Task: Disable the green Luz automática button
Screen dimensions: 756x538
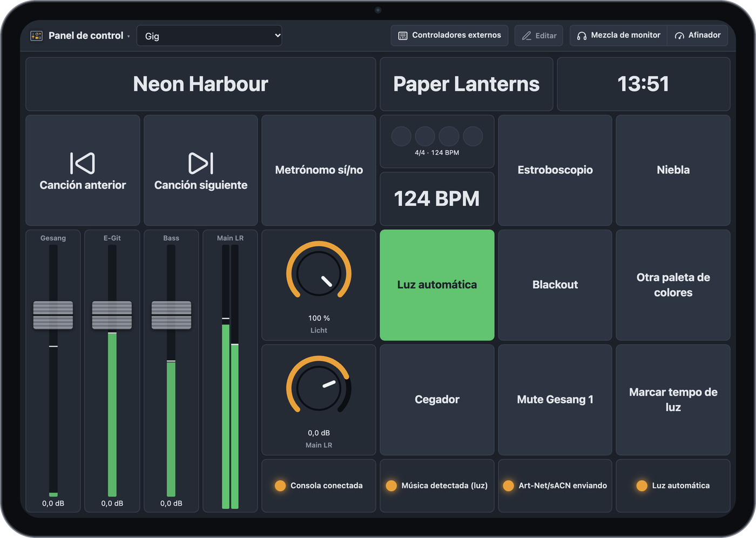Action: pyautogui.click(x=437, y=285)
